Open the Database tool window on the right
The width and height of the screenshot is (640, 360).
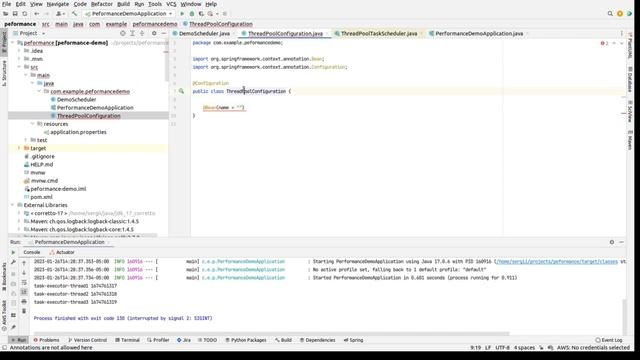pyautogui.click(x=630, y=79)
